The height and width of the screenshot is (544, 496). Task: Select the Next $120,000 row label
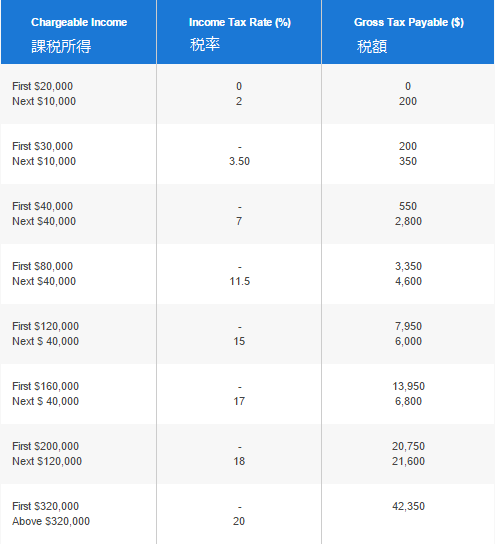(47, 461)
